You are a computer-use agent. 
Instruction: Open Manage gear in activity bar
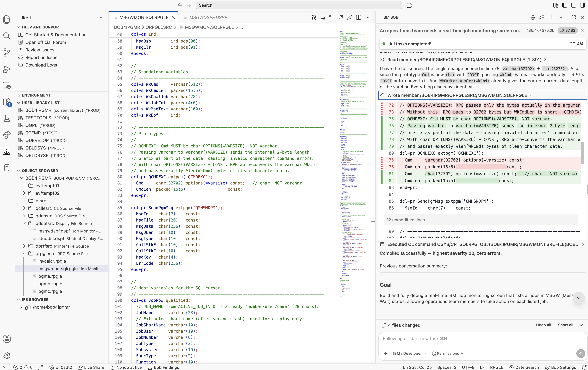tap(7, 355)
